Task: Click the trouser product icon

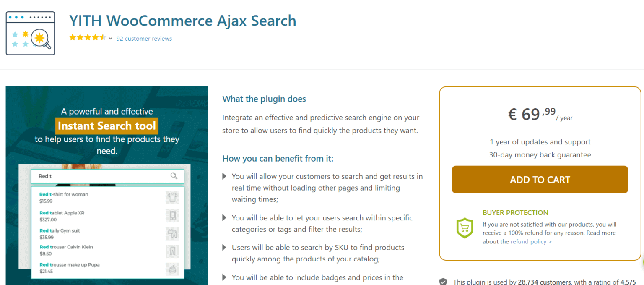Action: 172,251
